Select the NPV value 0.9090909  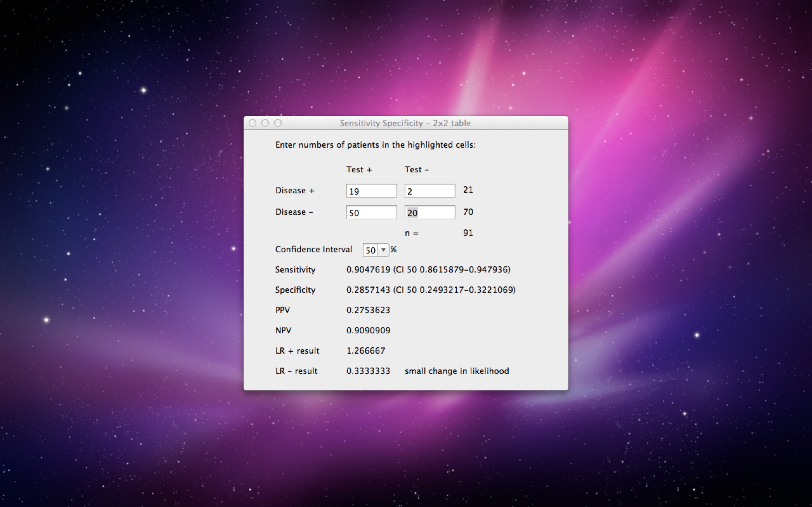[369, 330]
